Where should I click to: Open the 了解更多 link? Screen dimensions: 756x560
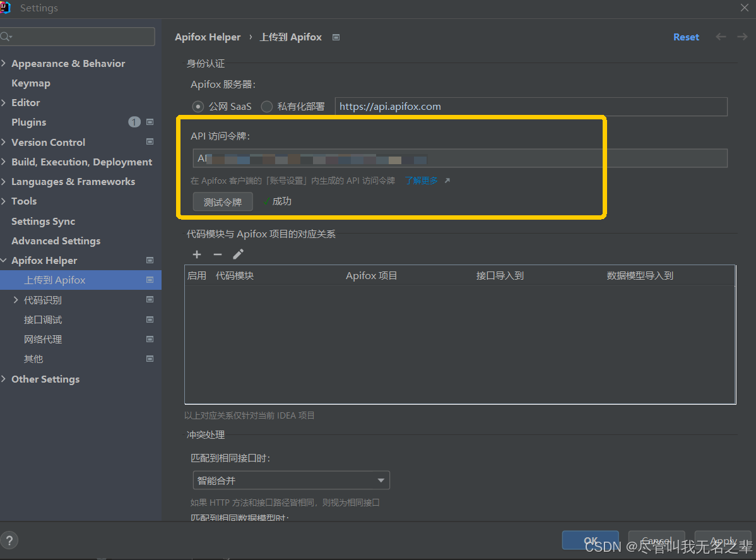pos(422,181)
